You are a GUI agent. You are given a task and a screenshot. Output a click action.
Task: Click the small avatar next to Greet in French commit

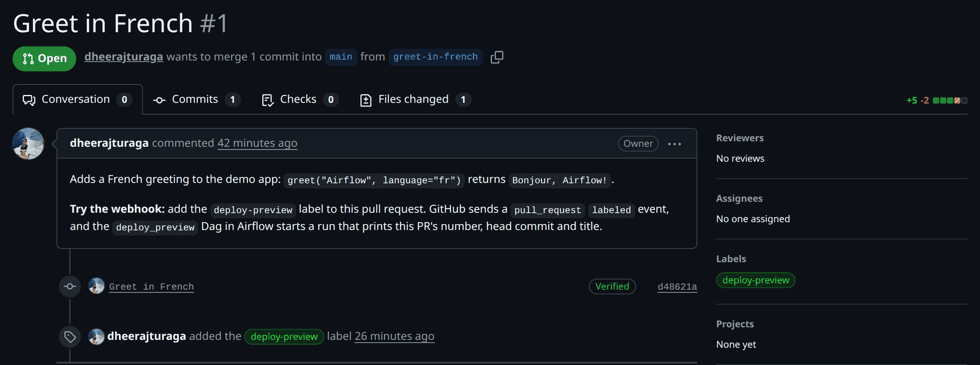point(96,286)
